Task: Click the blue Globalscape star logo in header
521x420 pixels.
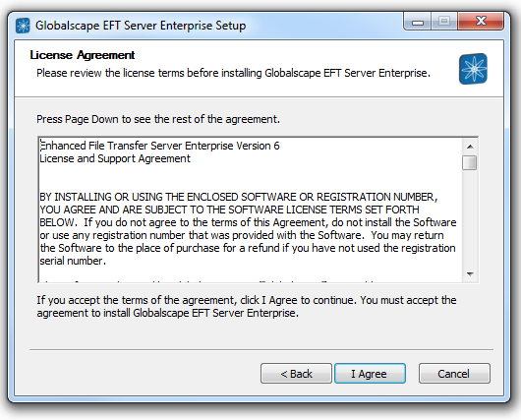Action: point(473,69)
